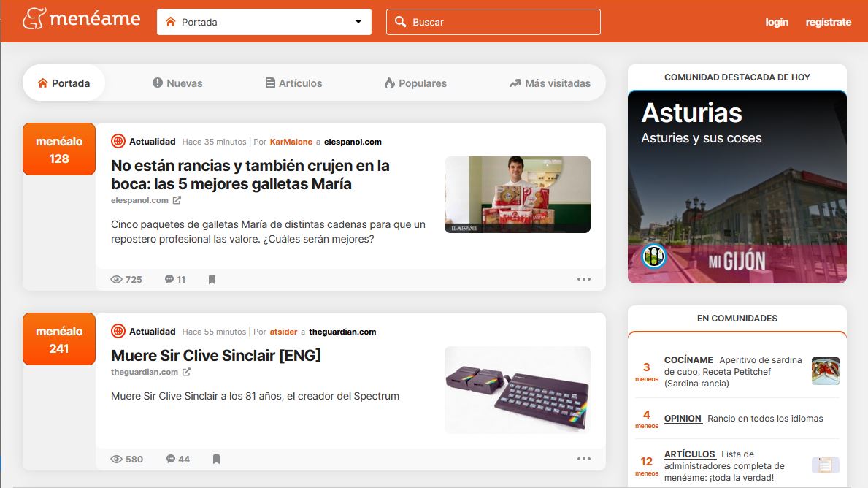Viewport: 868px width, 488px height.
Task: Switch to the Portada tab
Action: coord(64,83)
